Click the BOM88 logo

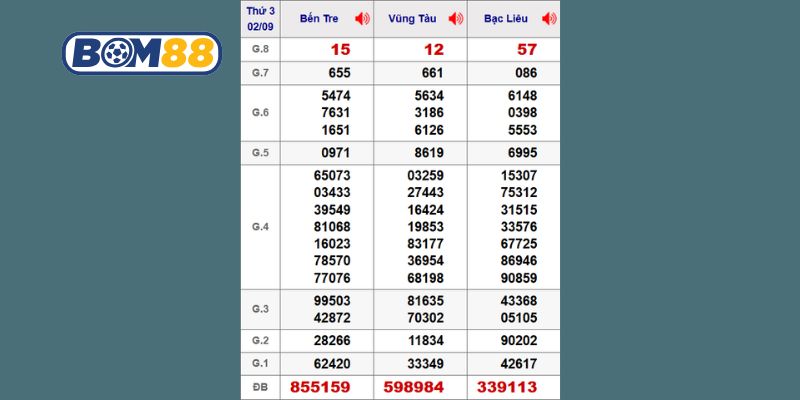tap(142, 54)
